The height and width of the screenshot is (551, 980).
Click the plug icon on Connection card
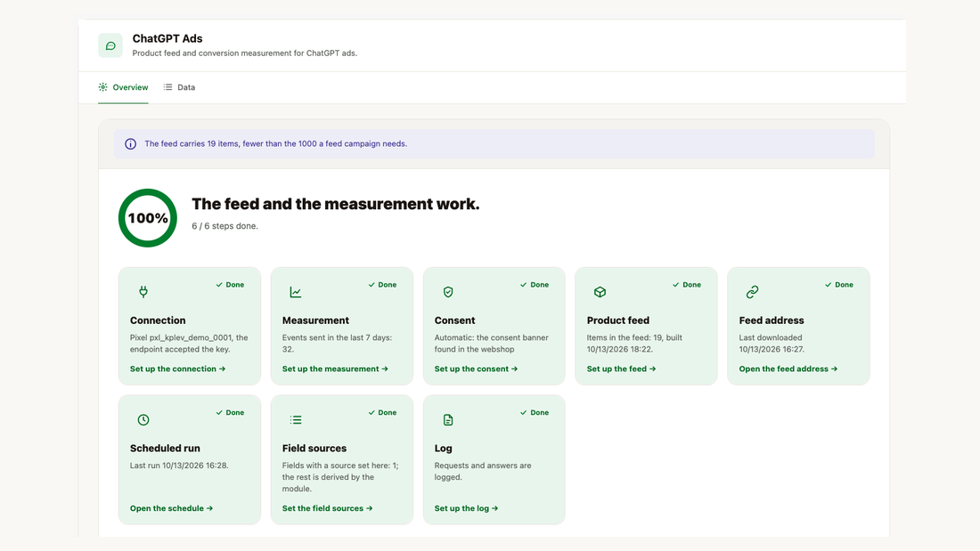pyautogui.click(x=143, y=292)
